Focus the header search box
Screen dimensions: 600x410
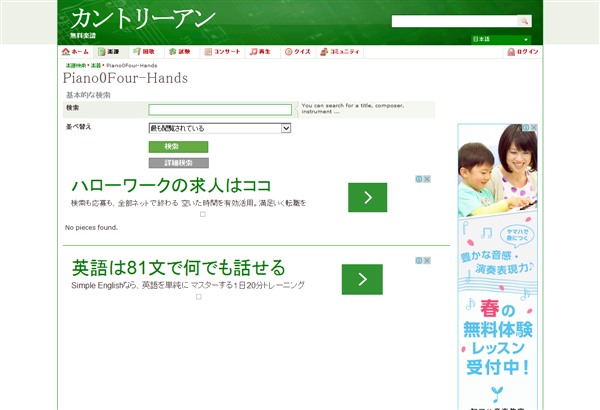[x=454, y=21]
